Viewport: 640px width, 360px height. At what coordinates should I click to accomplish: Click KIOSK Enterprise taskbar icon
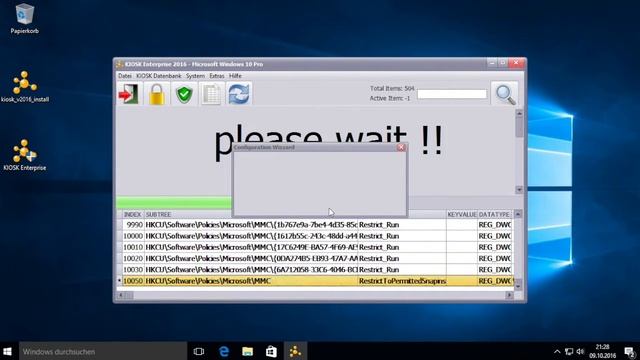296,351
